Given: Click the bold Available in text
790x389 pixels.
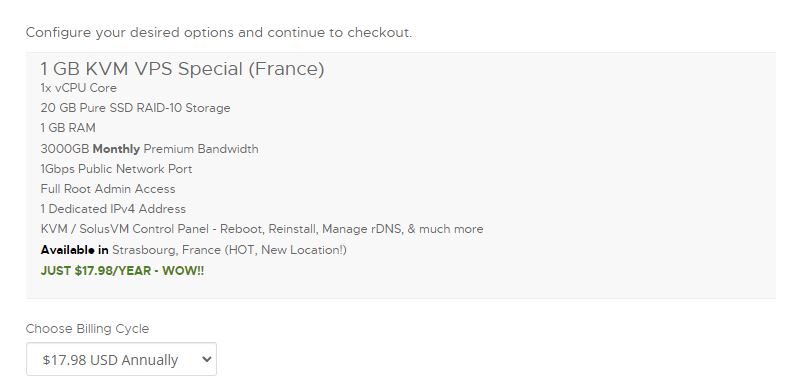Looking at the screenshot, I should [75, 250].
